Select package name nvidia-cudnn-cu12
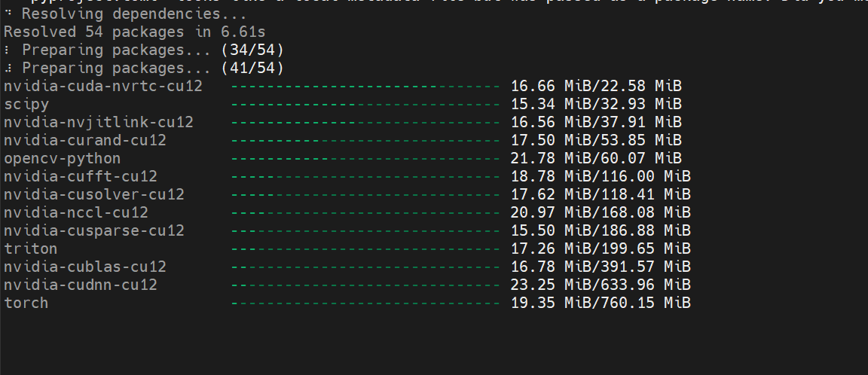 tap(81, 285)
